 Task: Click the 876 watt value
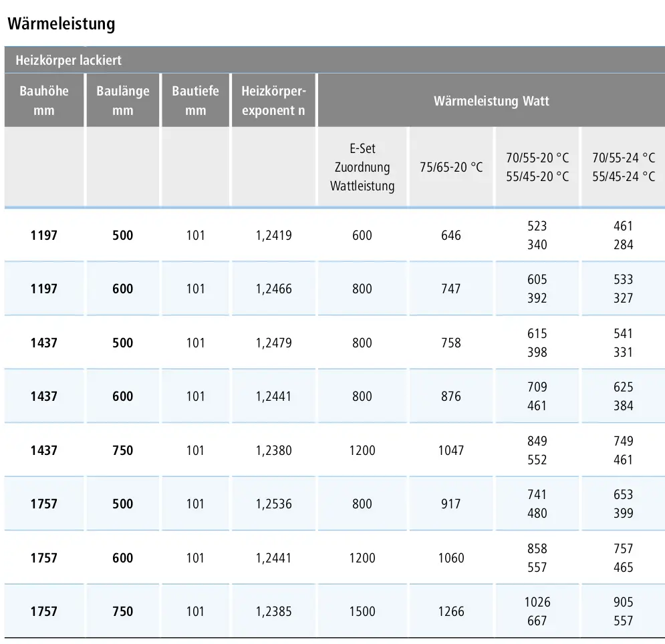pyautogui.click(x=451, y=396)
